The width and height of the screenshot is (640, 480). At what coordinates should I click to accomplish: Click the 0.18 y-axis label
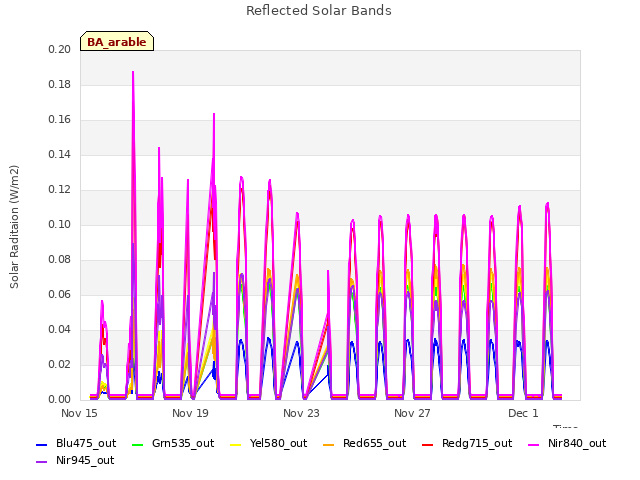point(60,84)
